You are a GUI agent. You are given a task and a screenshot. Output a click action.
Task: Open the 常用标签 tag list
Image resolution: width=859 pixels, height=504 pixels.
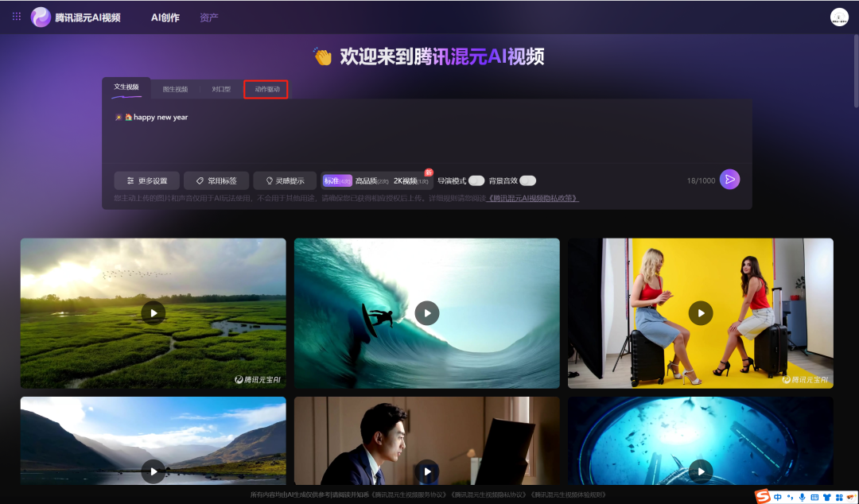[x=216, y=180]
